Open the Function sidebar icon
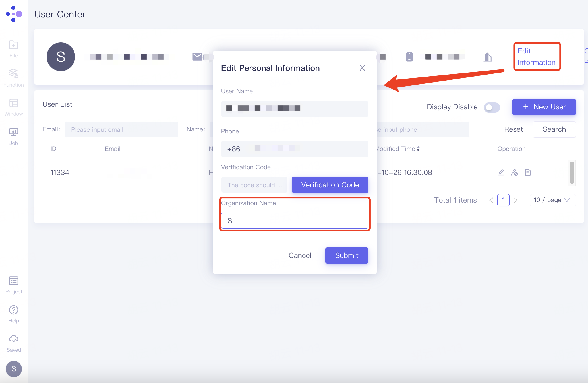 click(13, 77)
